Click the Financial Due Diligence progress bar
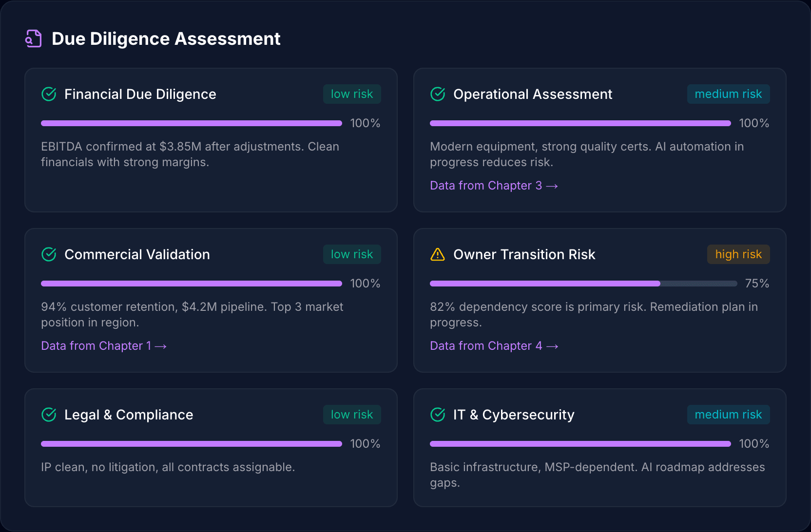Image resolution: width=811 pixels, height=532 pixels. point(192,123)
